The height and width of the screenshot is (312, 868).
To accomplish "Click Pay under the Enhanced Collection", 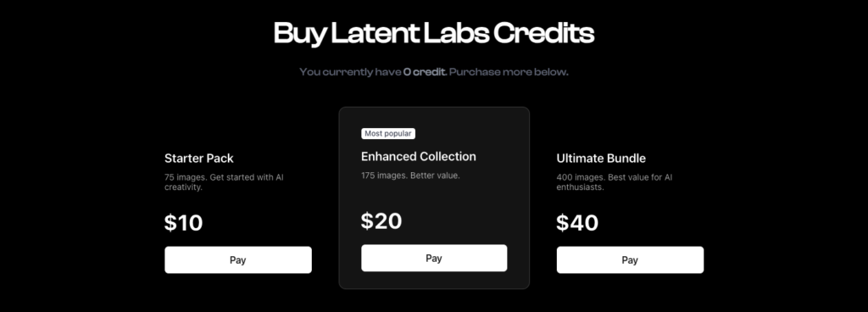I will (434, 259).
